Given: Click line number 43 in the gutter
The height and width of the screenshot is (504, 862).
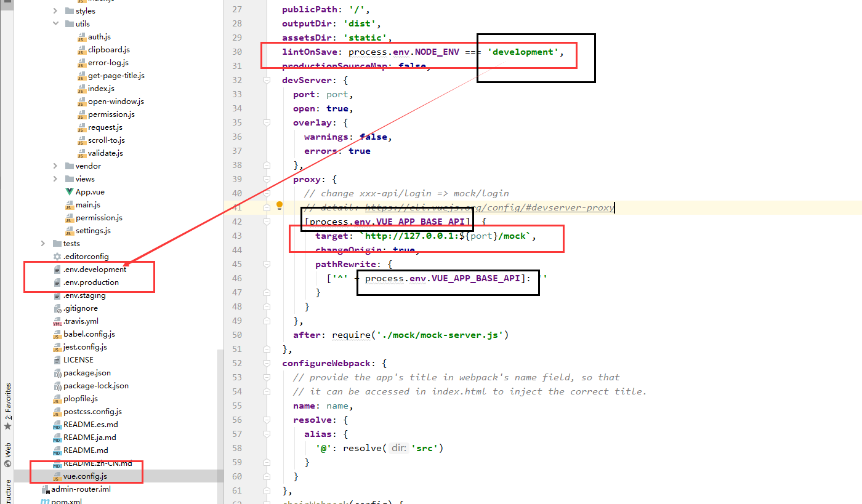Looking at the screenshot, I should pos(236,236).
